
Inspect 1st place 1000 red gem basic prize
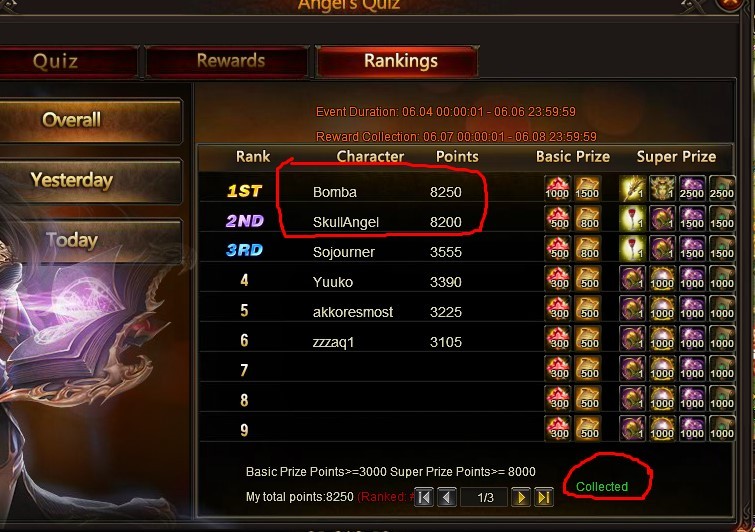pos(557,188)
